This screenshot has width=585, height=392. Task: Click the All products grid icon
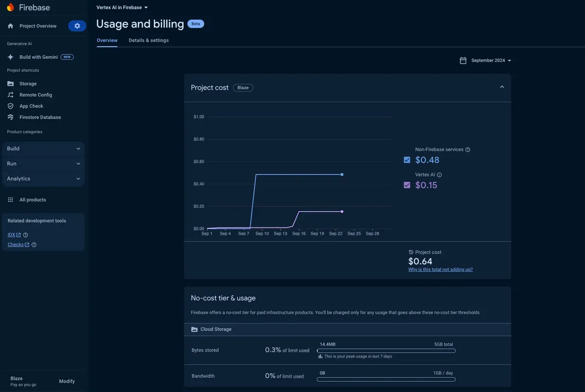(x=10, y=199)
